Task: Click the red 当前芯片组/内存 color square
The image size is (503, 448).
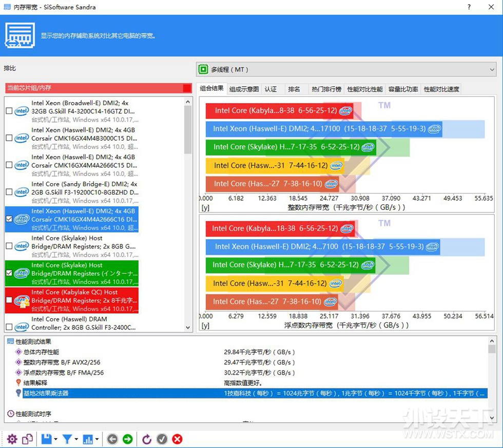Action: pyautogui.click(x=187, y=88)
